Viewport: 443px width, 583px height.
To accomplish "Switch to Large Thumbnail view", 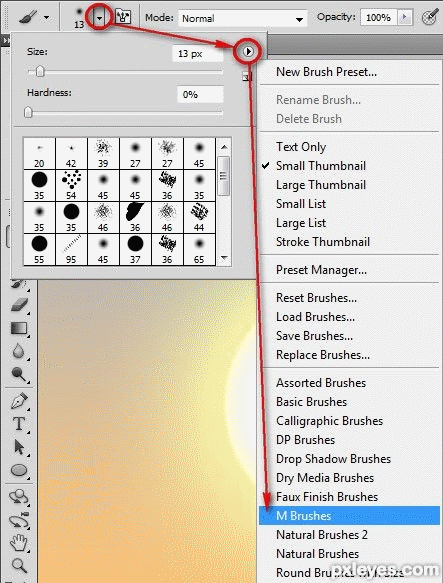I will [321, 185].
